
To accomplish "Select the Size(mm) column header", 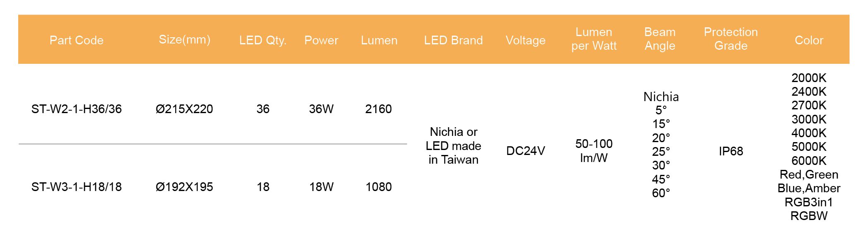I will (x=185, y=40).
